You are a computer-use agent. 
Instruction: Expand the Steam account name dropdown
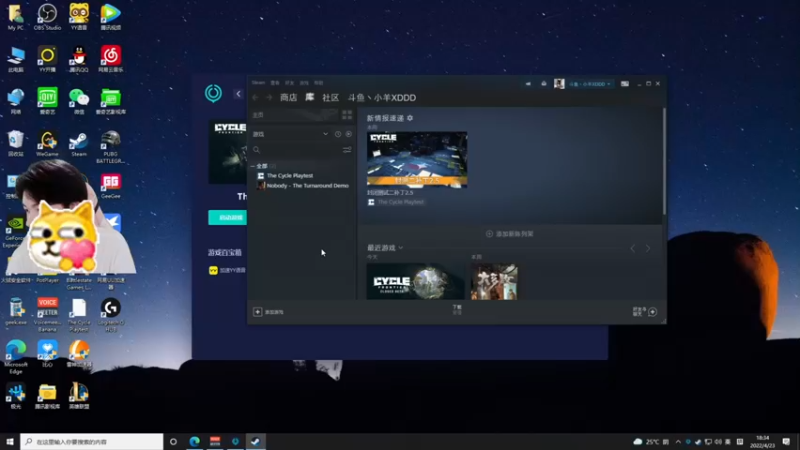coord(589,84)
